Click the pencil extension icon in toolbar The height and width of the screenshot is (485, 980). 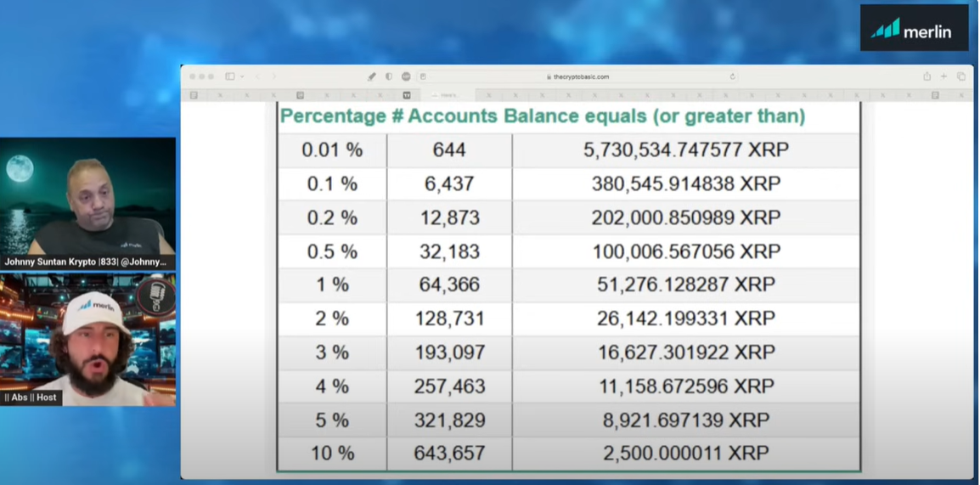371,76
